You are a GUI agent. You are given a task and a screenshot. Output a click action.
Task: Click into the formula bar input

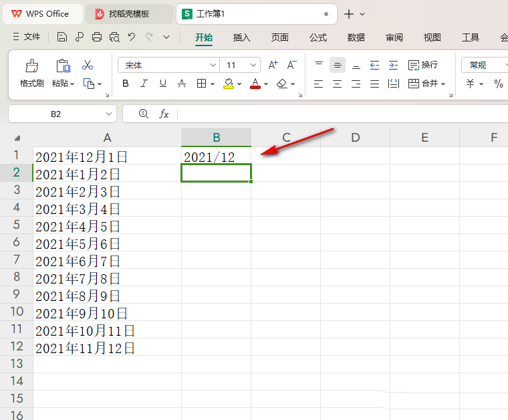(343, 114)
